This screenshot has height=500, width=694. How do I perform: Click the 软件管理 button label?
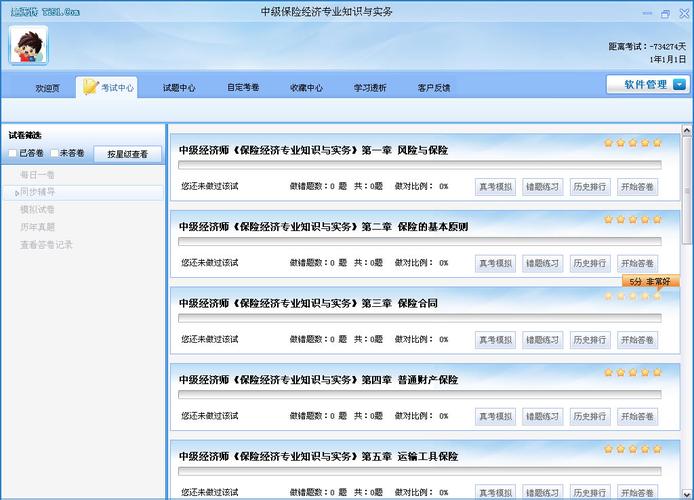645,84
